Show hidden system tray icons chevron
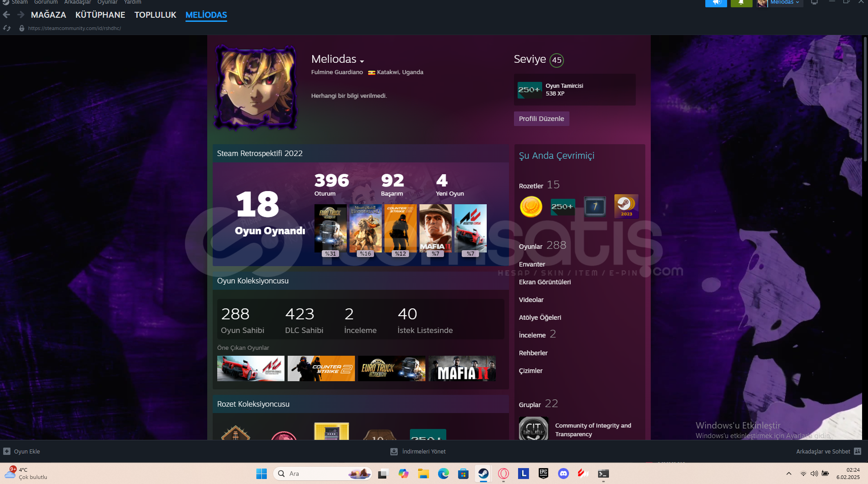The image size is (868, 484). click(x=789, y=474)
